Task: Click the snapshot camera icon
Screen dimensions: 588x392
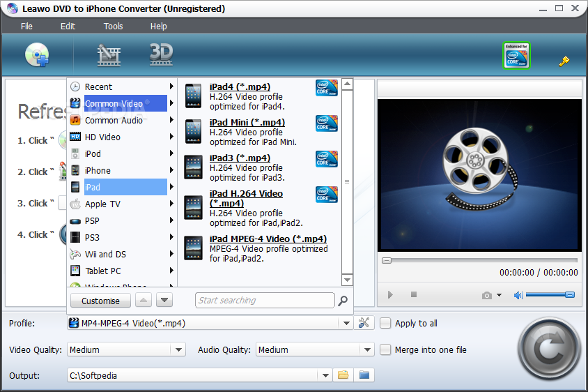Action: click(x=487, y=295)
